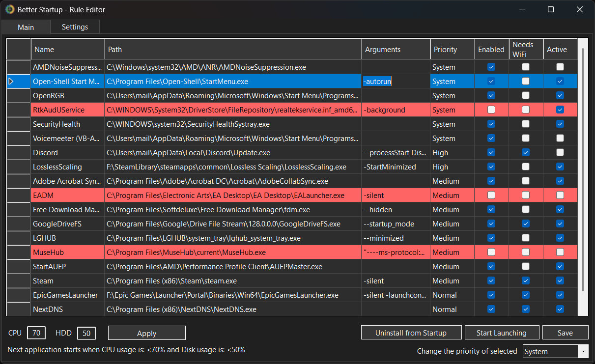Switch to the Settings tab
Image resolution: width=595 pixels, height=364 pixels.
click(x=75, y=27)
